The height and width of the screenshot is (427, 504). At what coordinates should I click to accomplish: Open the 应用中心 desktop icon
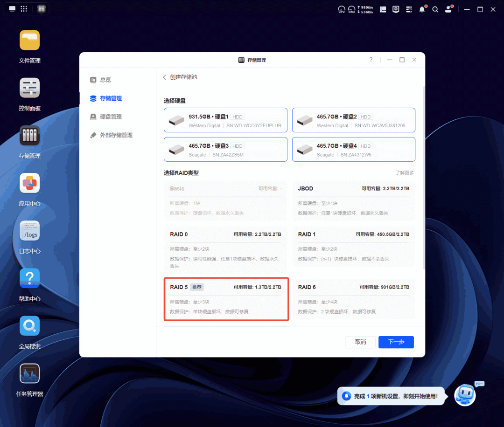point(29,183)
